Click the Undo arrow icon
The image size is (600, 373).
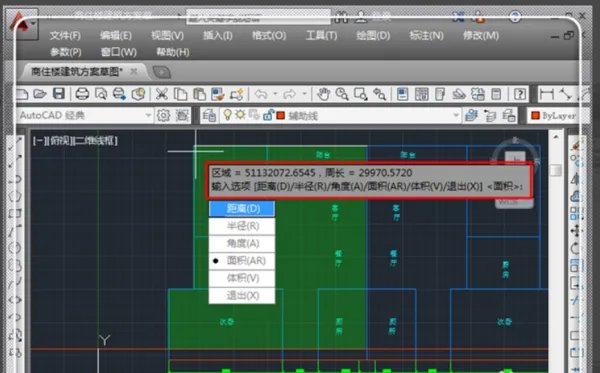tap(261, 94)
